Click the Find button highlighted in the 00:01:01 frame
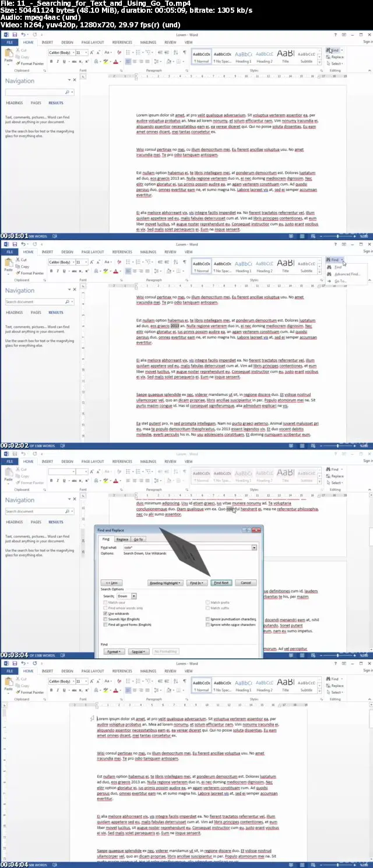Image resolution: width=373 pixels, height=868 pixels. click(334, 50)
